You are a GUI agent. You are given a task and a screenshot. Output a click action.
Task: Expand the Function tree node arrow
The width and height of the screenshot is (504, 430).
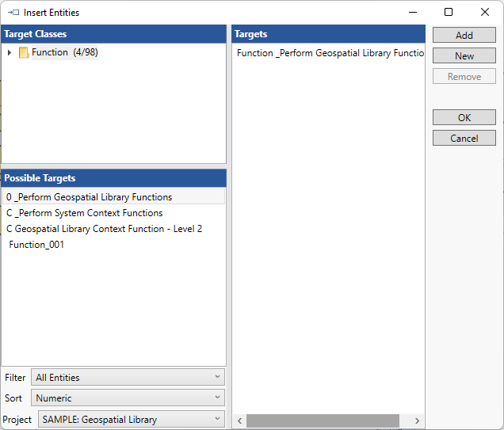(10, 53)
